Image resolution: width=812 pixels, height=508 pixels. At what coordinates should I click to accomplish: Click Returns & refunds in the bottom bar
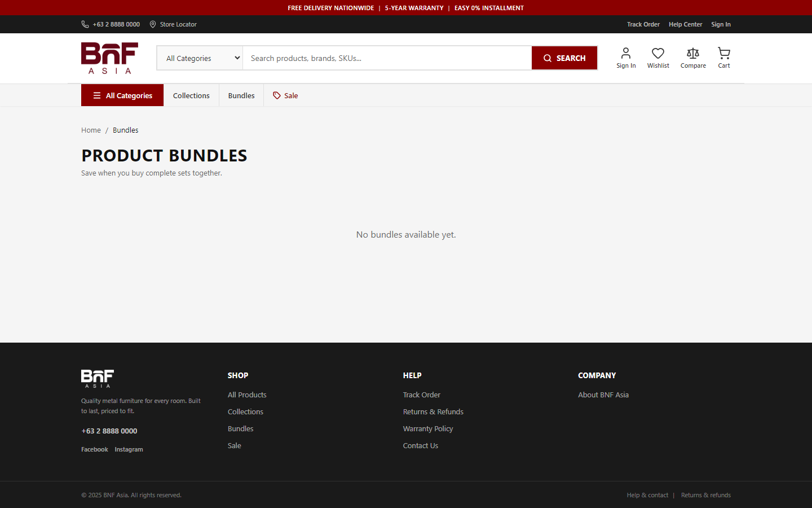[x=706, y=495]
